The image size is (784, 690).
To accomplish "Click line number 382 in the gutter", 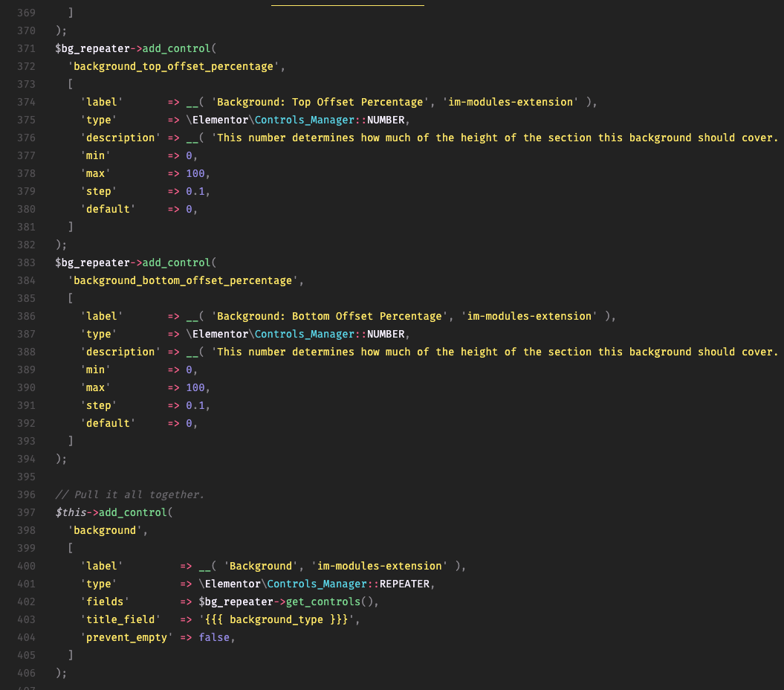I will 27,245.
